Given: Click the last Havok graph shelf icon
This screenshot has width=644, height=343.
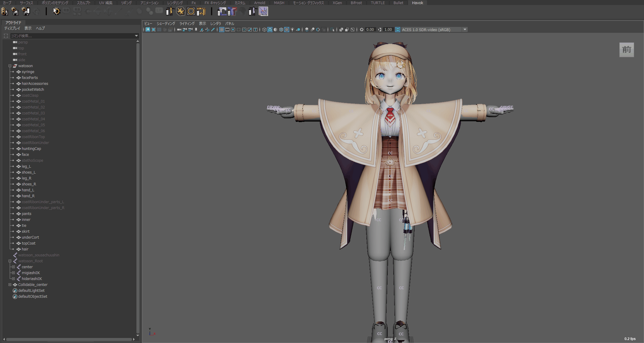Looking at the screenshot, I should 263,12.
